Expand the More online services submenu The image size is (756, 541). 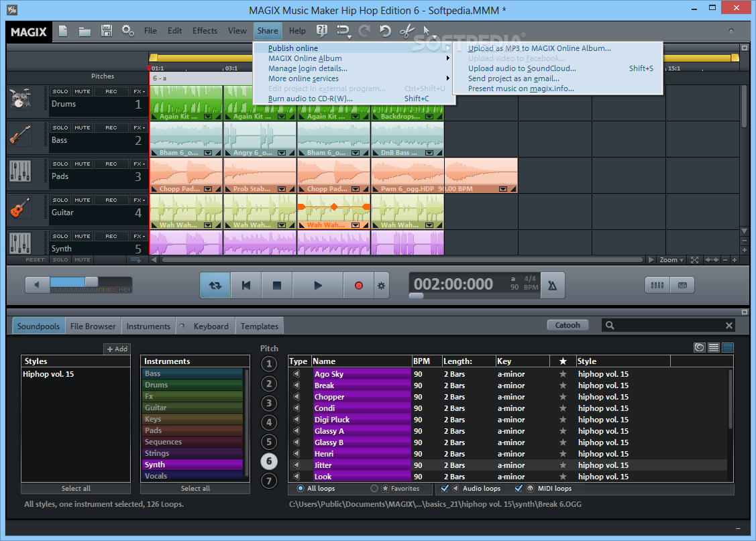click(x=354, y=78)
